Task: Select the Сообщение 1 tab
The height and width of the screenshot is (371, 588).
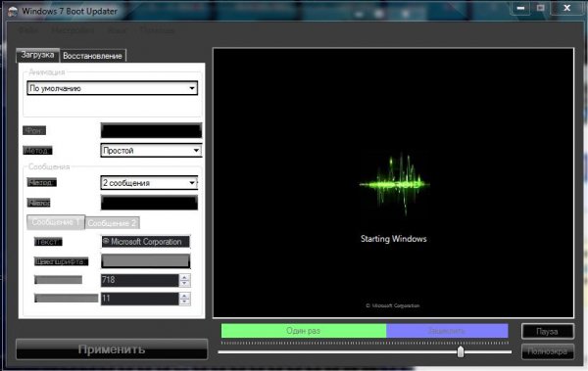Action: [x=56, y=222]
